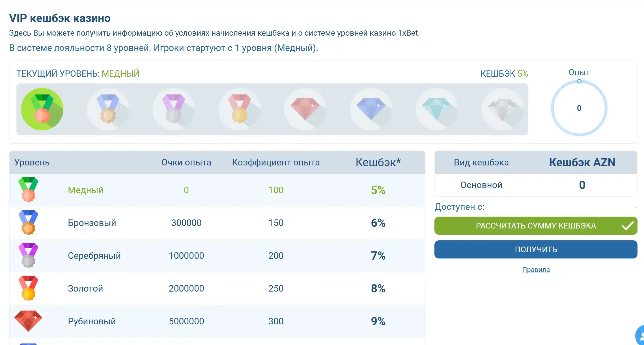This screenshot has width=644, height=345.
Task: Open the Правила link
Action: pos(535,270)
